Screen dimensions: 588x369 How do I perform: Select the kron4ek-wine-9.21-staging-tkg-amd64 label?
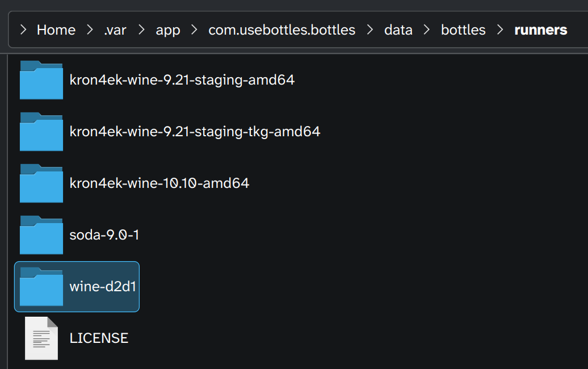point(195,132)
